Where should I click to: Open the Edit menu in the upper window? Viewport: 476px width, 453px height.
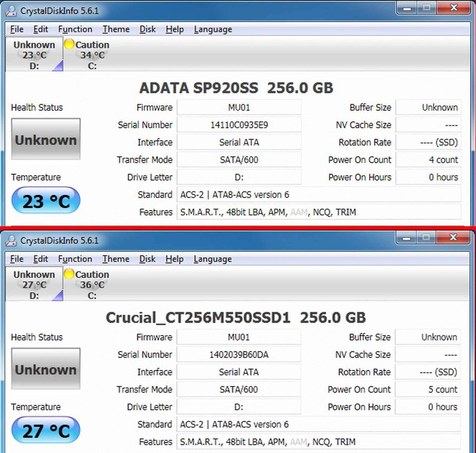point(40,29)
